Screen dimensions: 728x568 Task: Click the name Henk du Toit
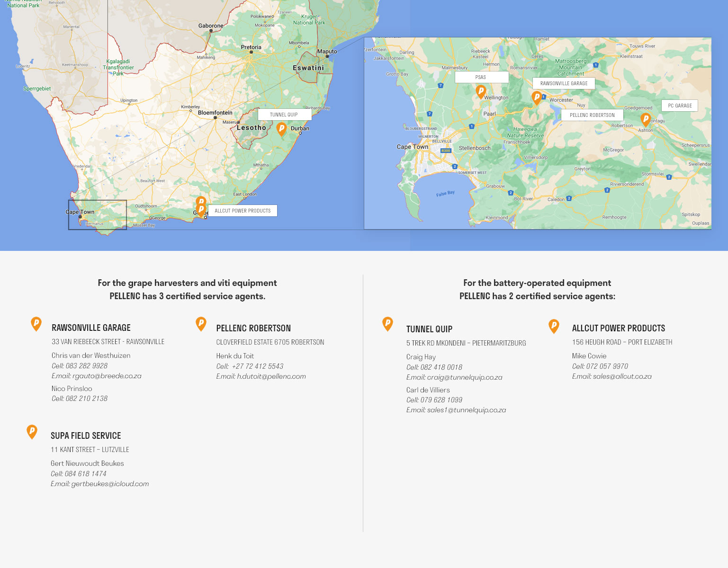[235, 356]
